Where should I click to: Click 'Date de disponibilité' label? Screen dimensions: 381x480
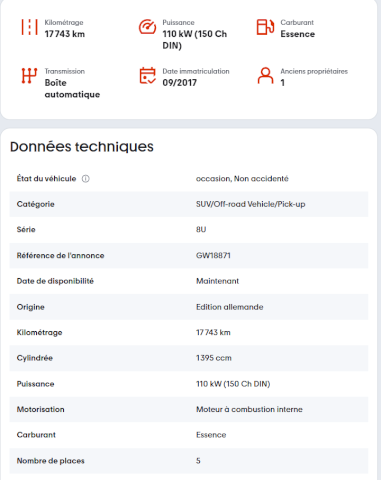point(55,281)
